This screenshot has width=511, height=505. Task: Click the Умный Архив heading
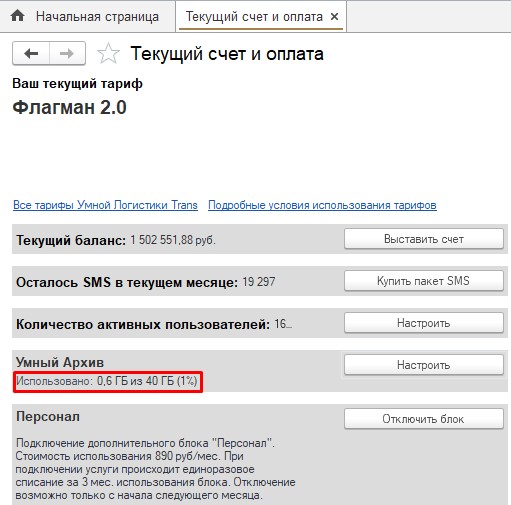coord(60,362)
